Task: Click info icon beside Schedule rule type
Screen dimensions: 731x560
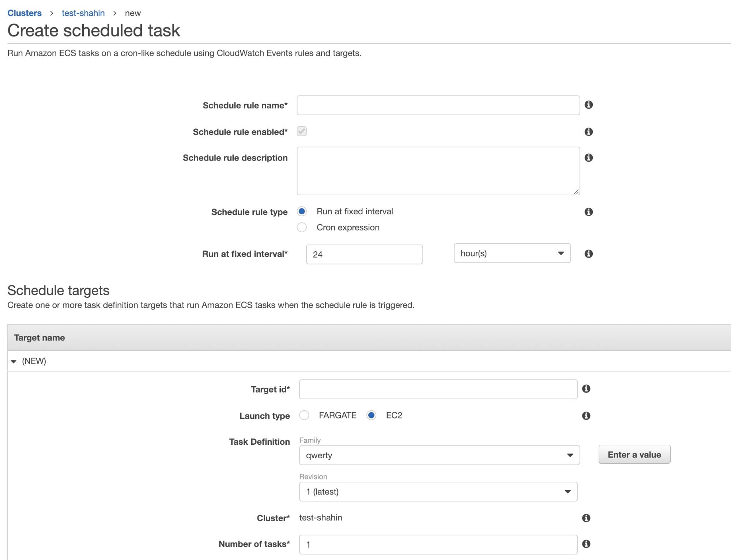Action: [x=588, y=212]
